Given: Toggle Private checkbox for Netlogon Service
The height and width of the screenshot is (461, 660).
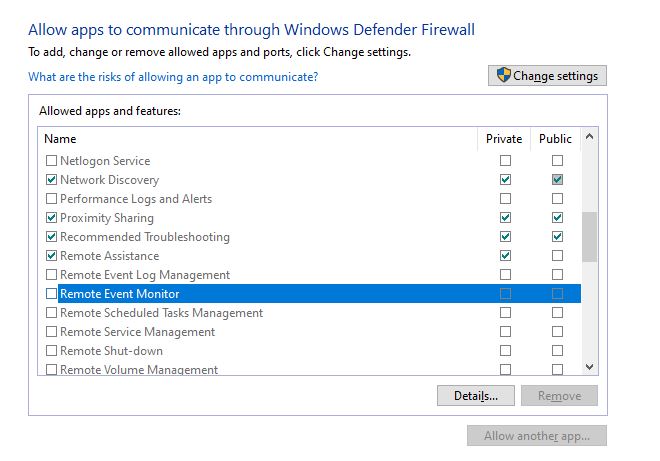Looking at the screenshot, I should 506,160.
